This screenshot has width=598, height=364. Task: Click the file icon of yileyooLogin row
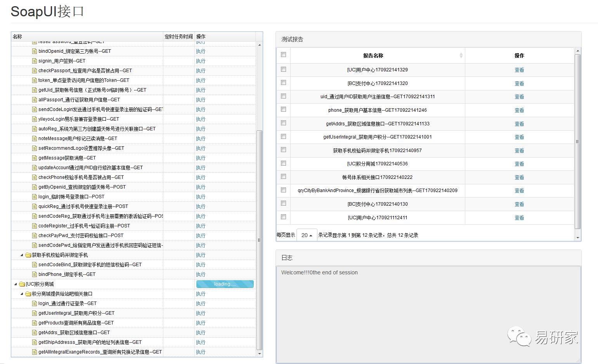[x=35, y=119]
